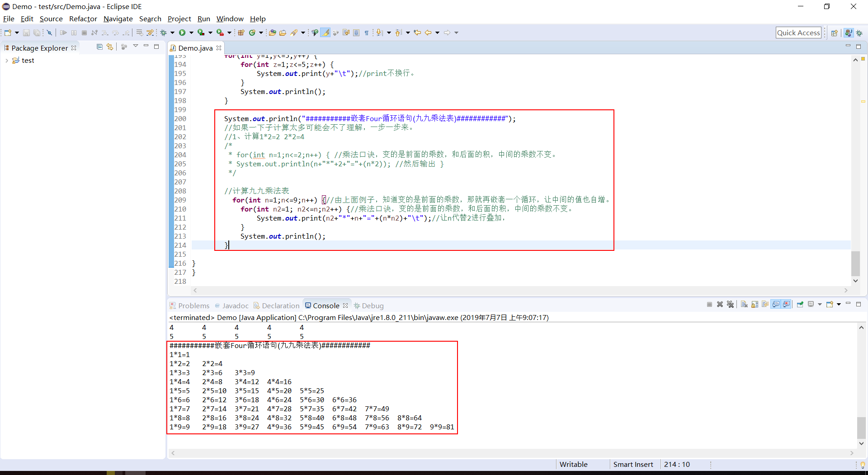
Task: Toggle Use Step Filters
Action: tap(150, 33)
